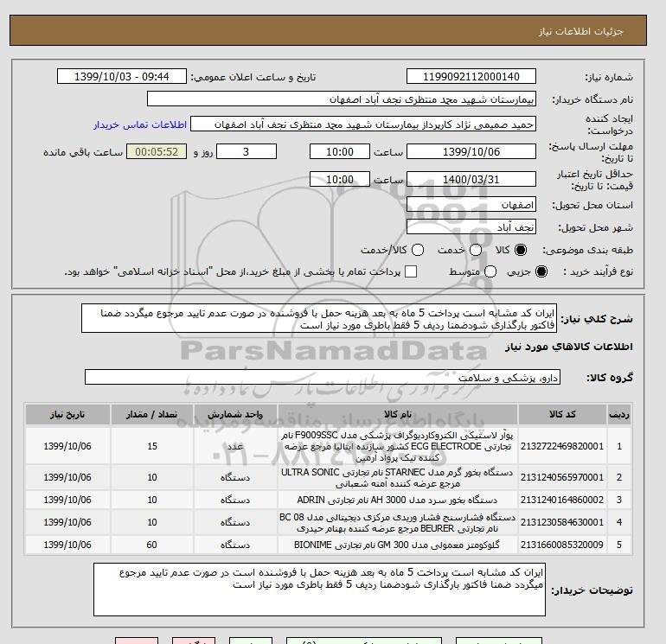The image size is (666, 644).
Task: Click the جزئیات اطلاعات نیاز page title
Action: [580, 31]
